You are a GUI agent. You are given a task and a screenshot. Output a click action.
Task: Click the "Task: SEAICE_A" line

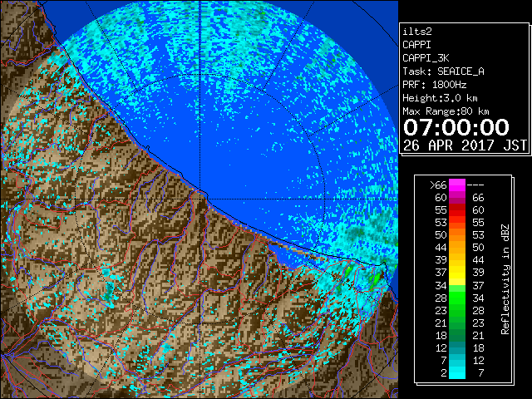coord(443,71)
